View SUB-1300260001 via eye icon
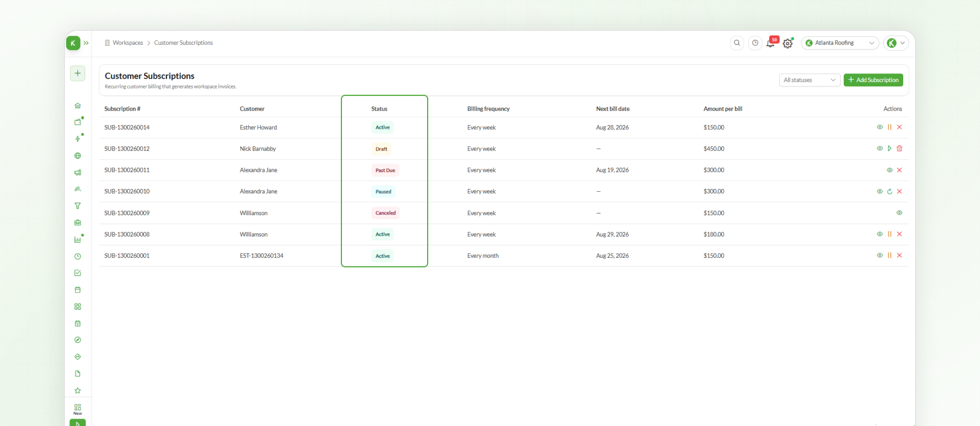The height and width of the screenshot is (426, 980). [880, 256]
